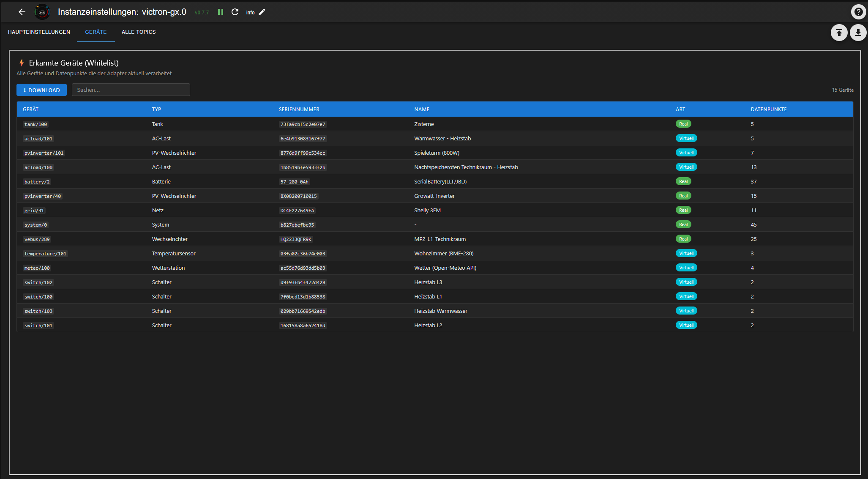Select the acload/100 device cell

[38, 167]
